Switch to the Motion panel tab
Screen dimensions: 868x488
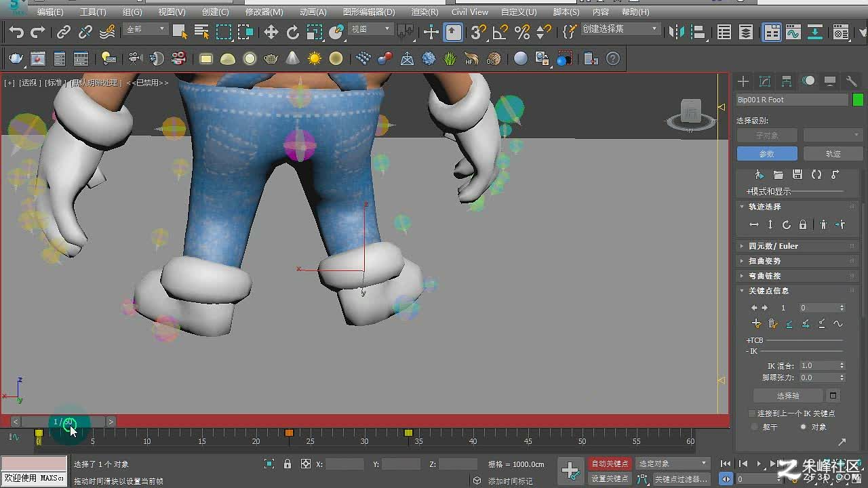click(808, 81)
